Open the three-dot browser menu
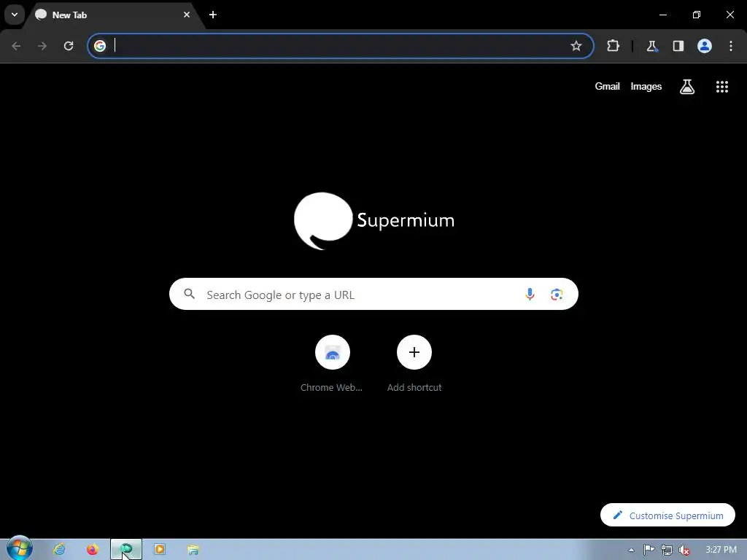 [731, 46]
